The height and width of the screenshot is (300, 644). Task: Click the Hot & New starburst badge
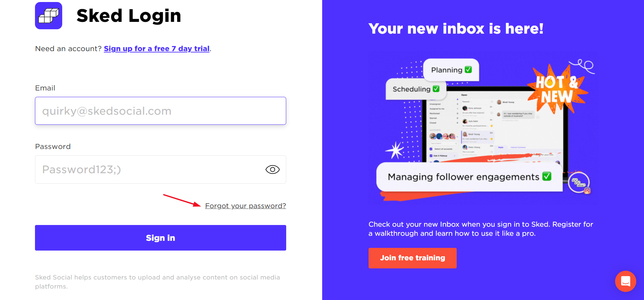[558, 89]
